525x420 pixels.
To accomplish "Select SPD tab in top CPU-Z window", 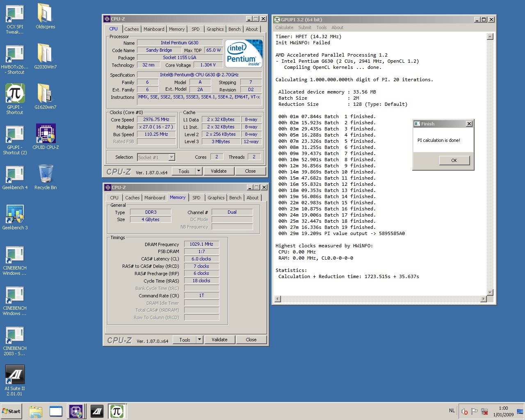I will (196, 29).
